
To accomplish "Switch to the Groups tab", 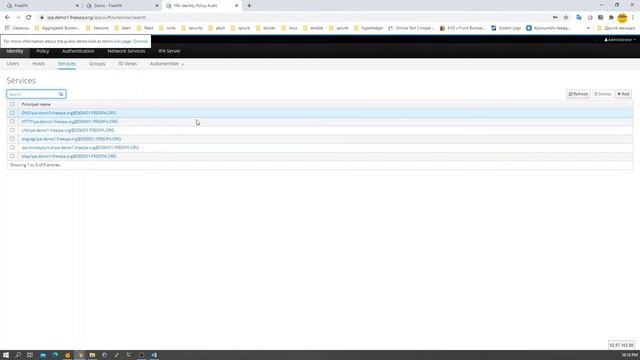I will [97, 64].
